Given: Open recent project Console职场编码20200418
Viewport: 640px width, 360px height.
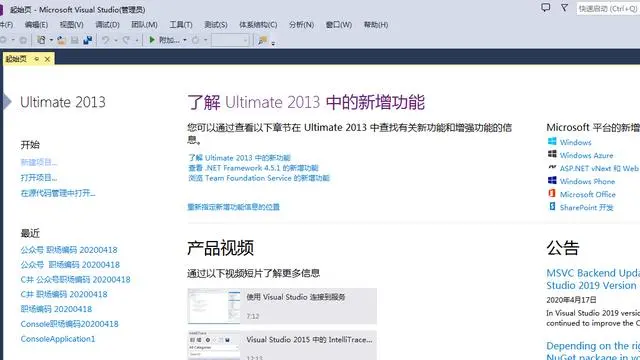Looking at the screenshot, I should click(69, 324).
